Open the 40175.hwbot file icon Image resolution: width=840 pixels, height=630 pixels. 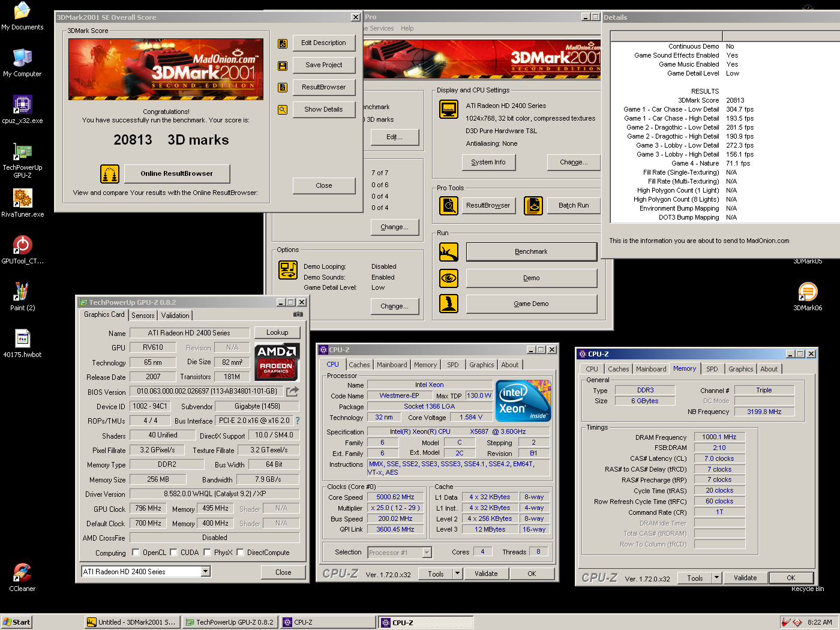[22, 343]
